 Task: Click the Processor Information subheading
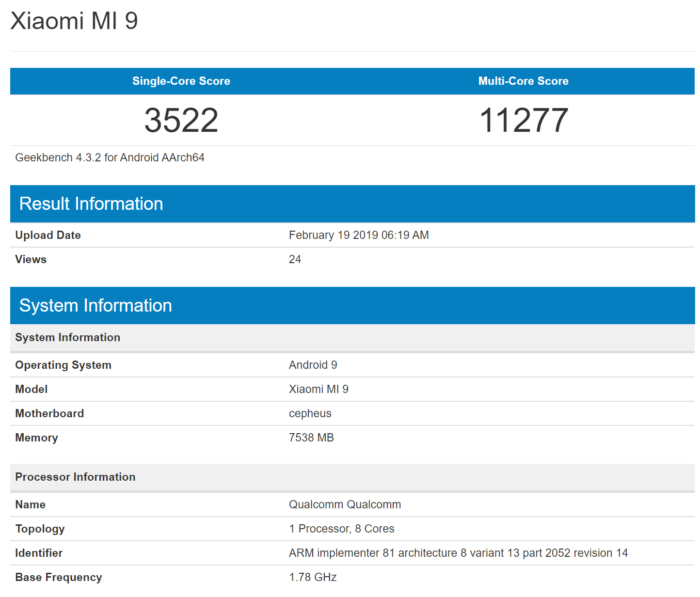click(x=75, y=477)
